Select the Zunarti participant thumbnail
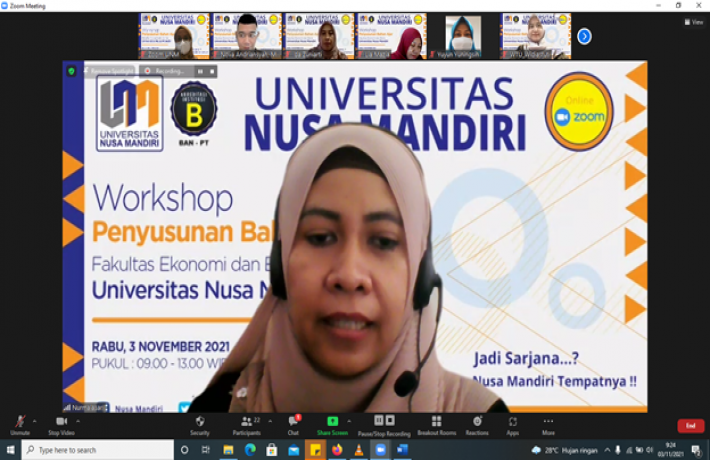 [318, 36]
